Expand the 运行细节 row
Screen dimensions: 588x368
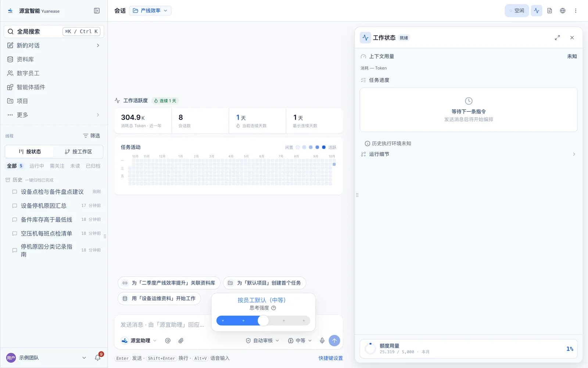click(468, 154)
